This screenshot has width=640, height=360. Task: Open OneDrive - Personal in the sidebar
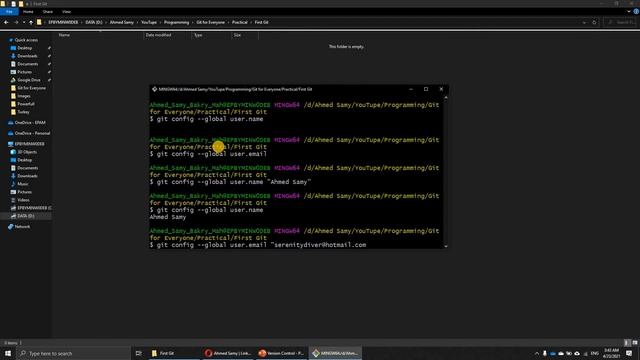click(32, 133)
